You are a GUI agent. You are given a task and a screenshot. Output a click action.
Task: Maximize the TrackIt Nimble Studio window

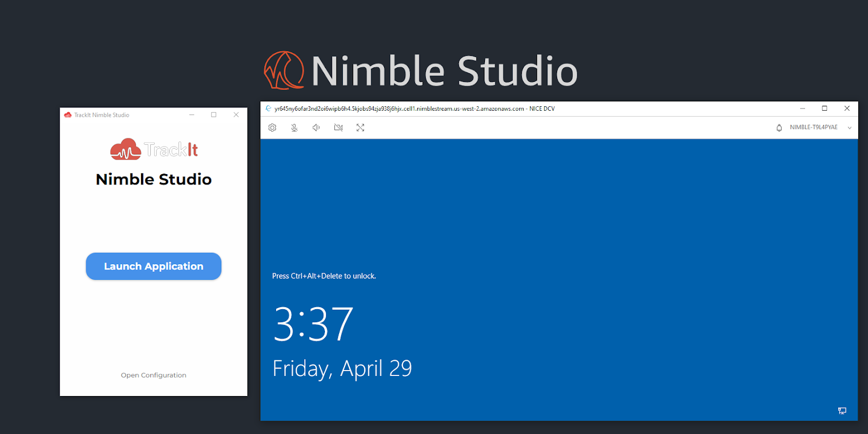tap(214, 115)
